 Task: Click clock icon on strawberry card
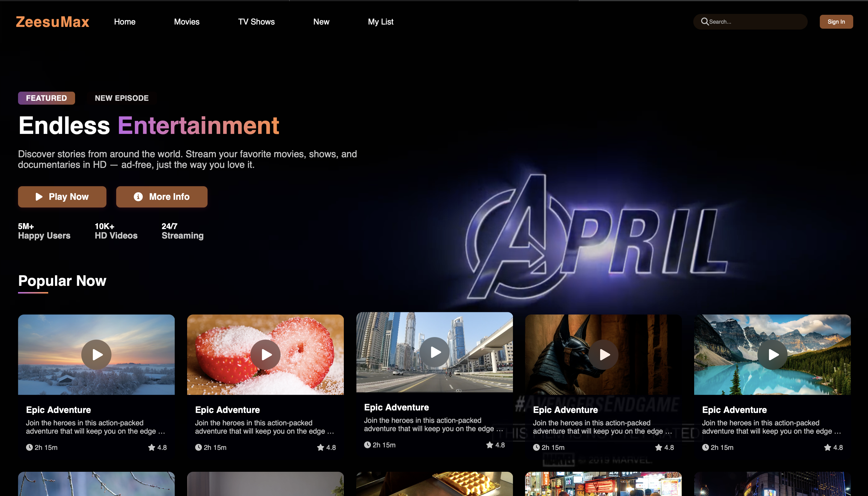coord(198,447)
